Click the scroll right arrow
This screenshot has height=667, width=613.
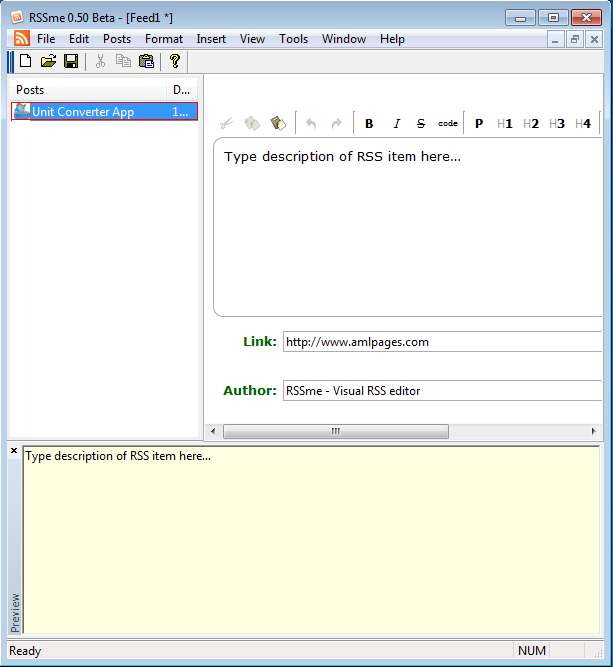tap(593, 431)
